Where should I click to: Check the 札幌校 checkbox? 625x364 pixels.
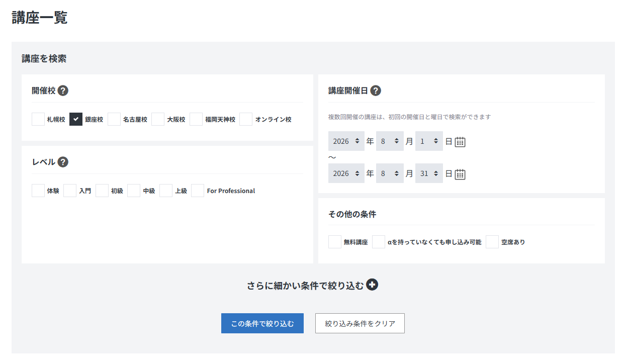click(x=38, y=119)
